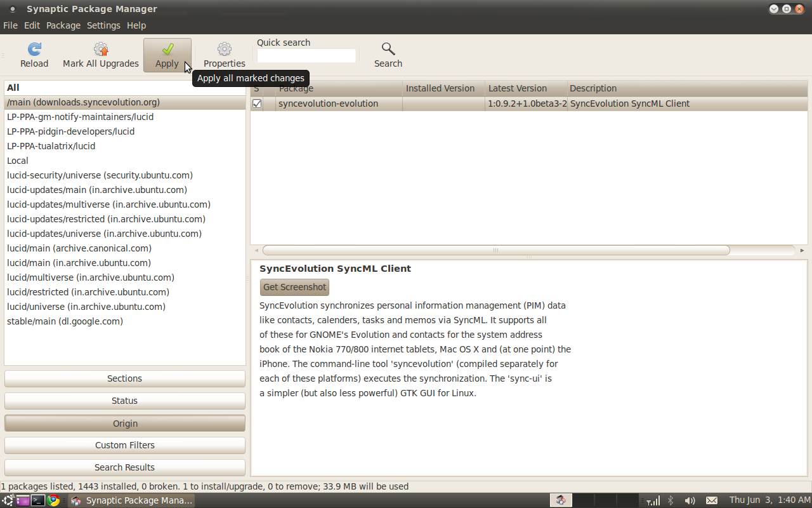Viewport: 812px width, 508px height.
Task: Select LP-PPA-tualatrix/lucid origin
Action: tap(125, 146)
